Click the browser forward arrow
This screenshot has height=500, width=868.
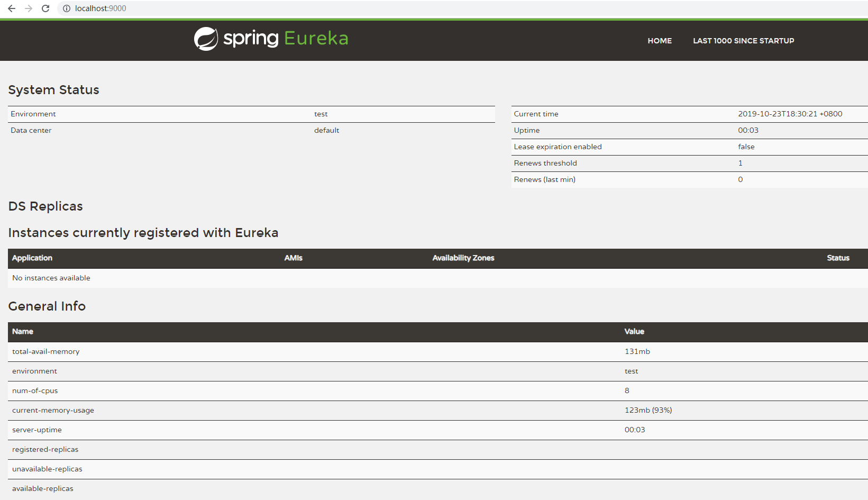29,8
